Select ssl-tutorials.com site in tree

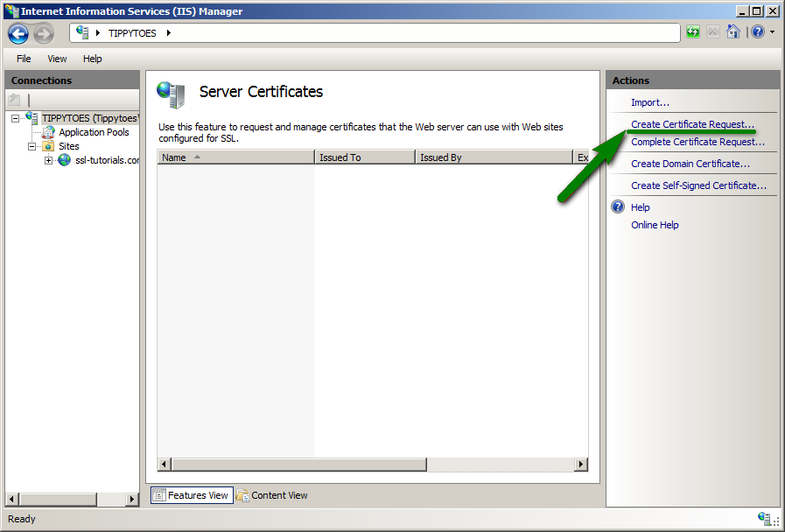107,160
